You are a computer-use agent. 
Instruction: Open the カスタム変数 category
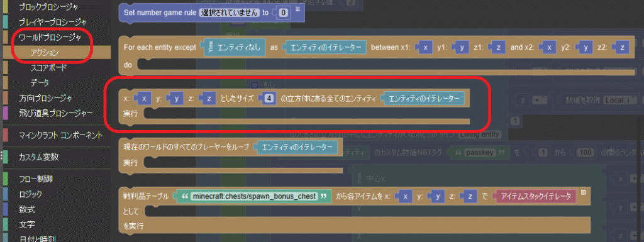point(38,157)
